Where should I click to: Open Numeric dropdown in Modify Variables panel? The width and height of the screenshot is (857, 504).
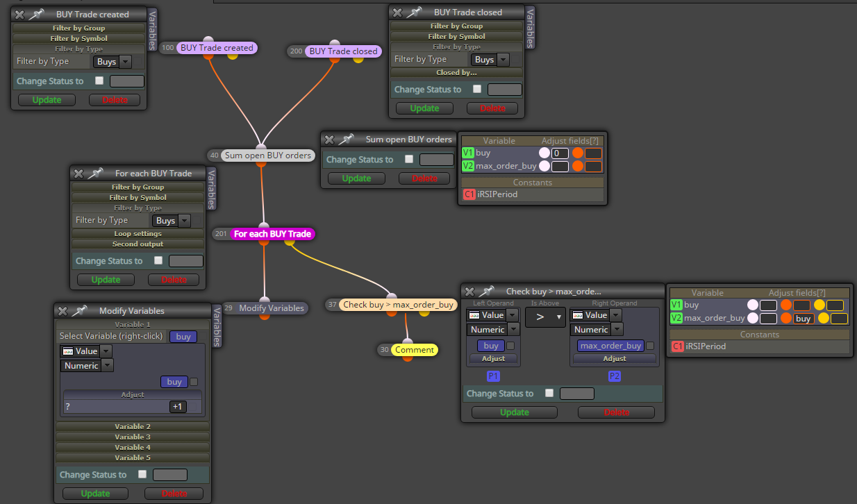tap(87, 365)
